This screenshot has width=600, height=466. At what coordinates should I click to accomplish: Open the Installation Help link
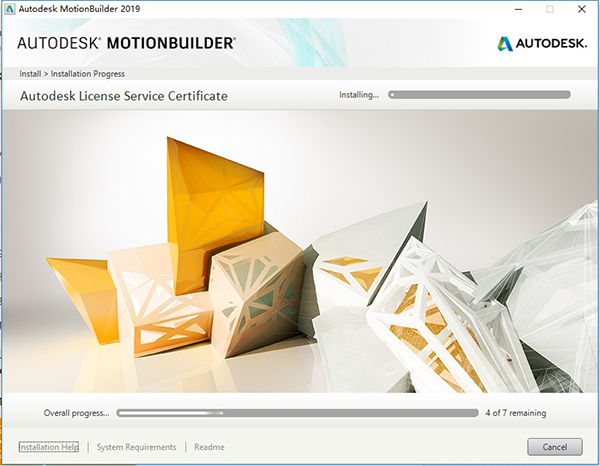49,447
